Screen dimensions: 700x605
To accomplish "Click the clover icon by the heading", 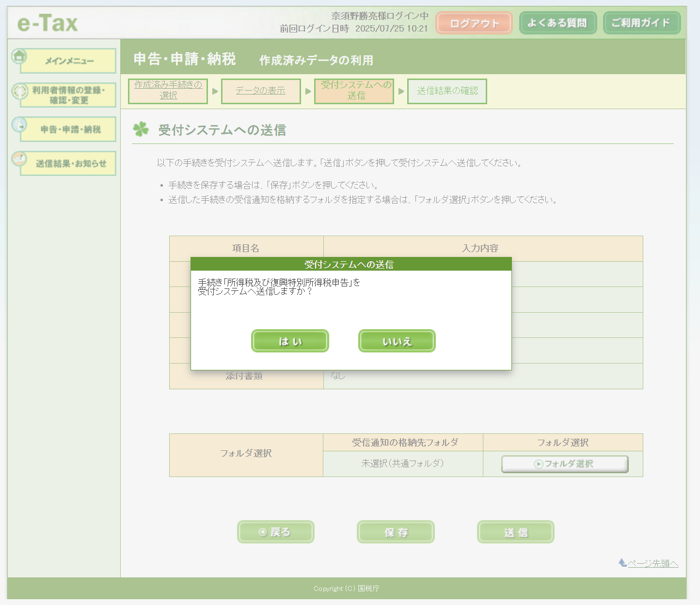I will coord(141,129).
